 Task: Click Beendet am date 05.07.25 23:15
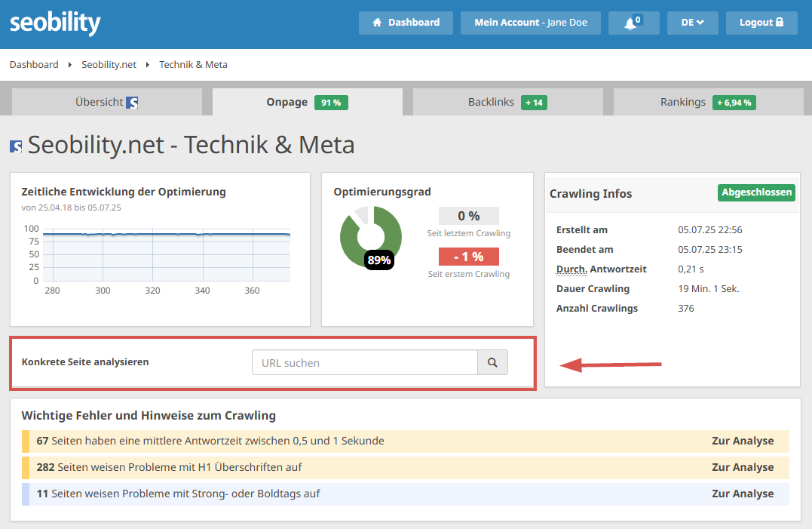coord(710,249)
